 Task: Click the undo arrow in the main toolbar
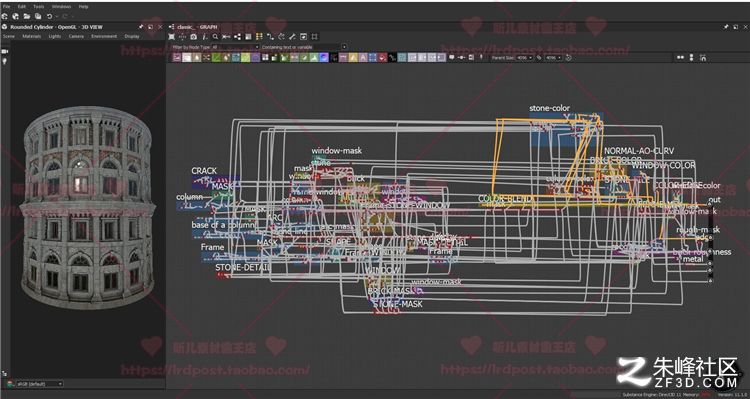click(x=49, y=16)
